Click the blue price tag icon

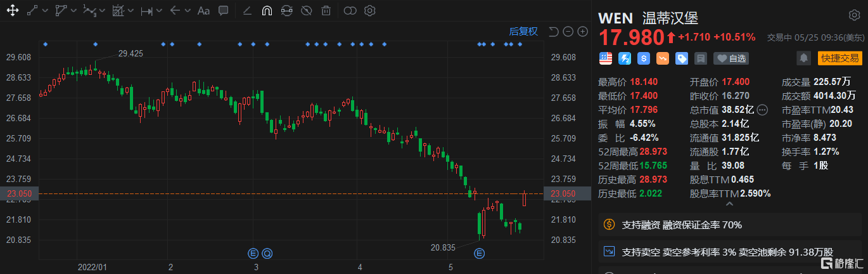682,58
